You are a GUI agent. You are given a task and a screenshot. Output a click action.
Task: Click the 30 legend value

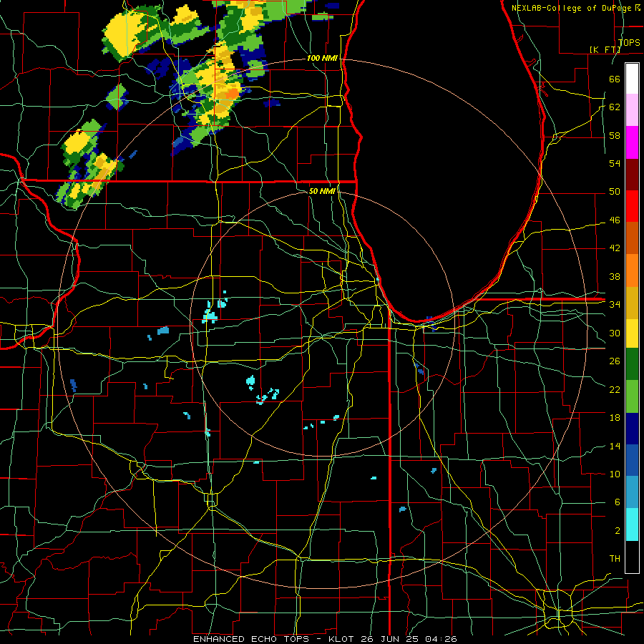[x=615, y=333]
